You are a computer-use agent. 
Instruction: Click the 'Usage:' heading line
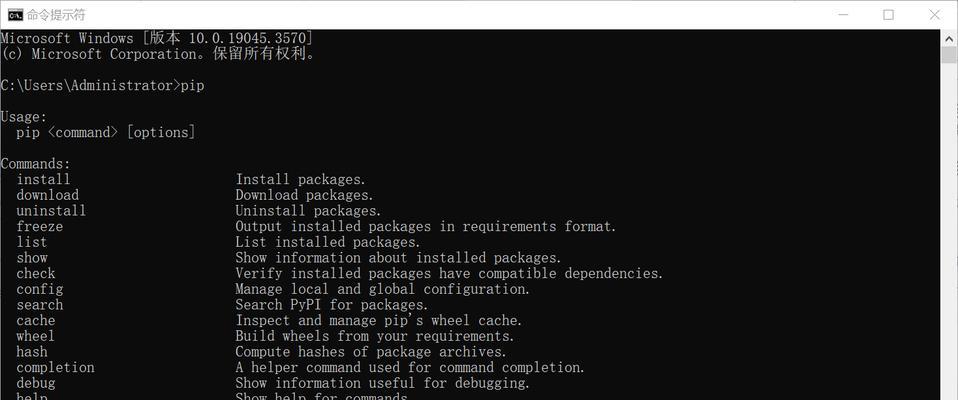point(24,117)
